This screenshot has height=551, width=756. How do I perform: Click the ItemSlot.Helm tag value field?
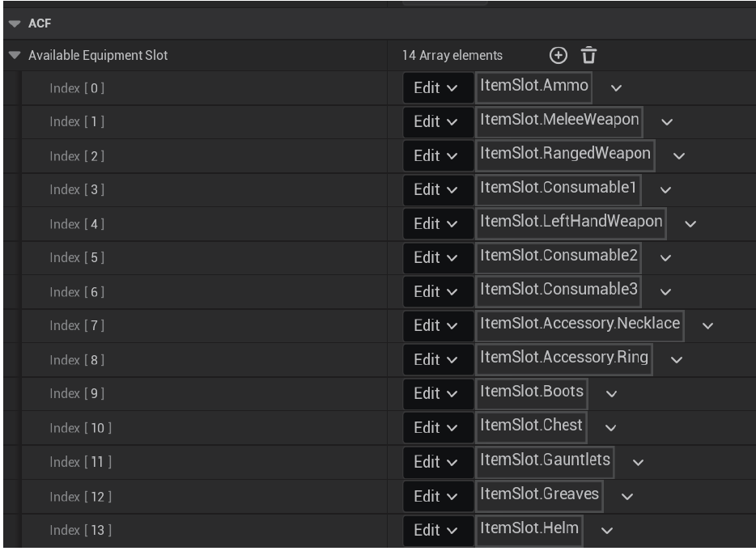529,530
